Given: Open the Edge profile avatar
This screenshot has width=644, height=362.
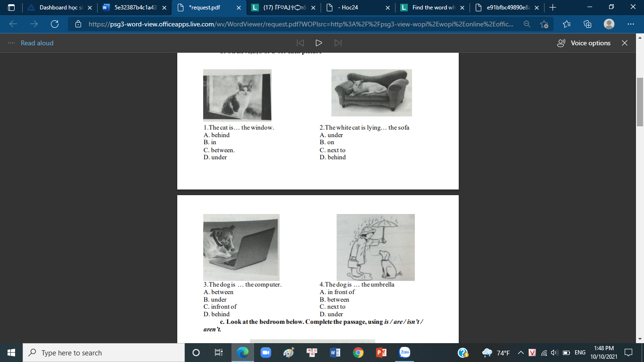Looking at the screenshot, I should 609,24.
